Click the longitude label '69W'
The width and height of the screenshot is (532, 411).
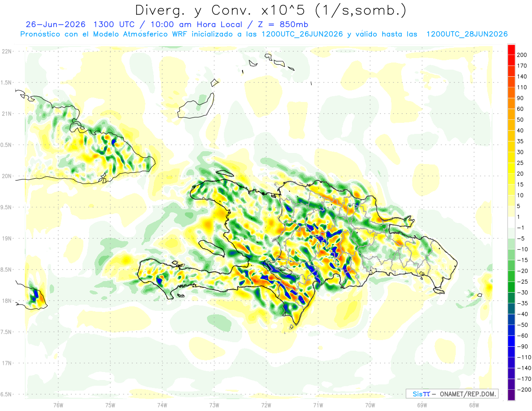(x=422, y=405)
